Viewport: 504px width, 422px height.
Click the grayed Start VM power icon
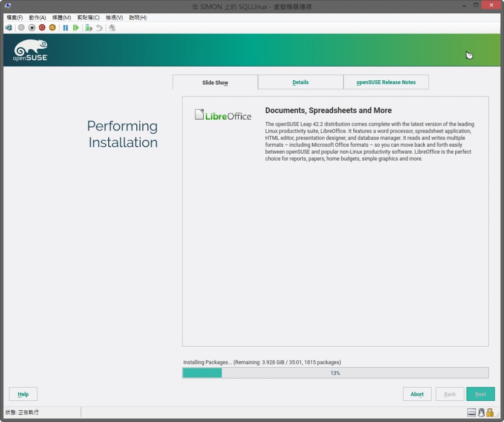point(21,28)
